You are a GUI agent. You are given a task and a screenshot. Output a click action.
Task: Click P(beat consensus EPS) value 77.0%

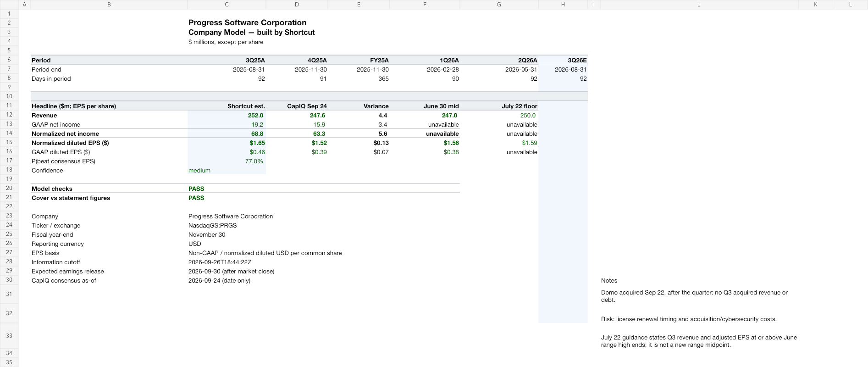pos(254,161)
